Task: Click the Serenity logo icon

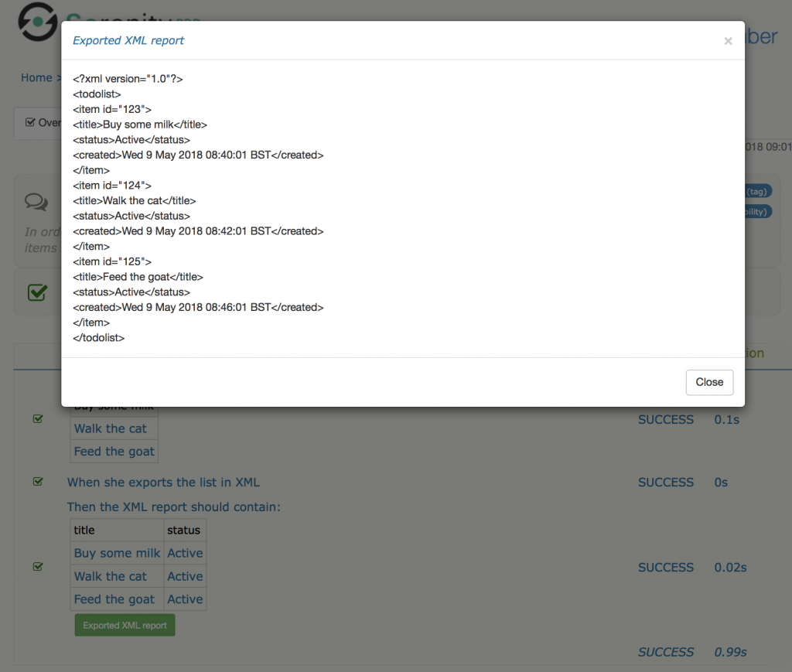Action: pos(37,22)
